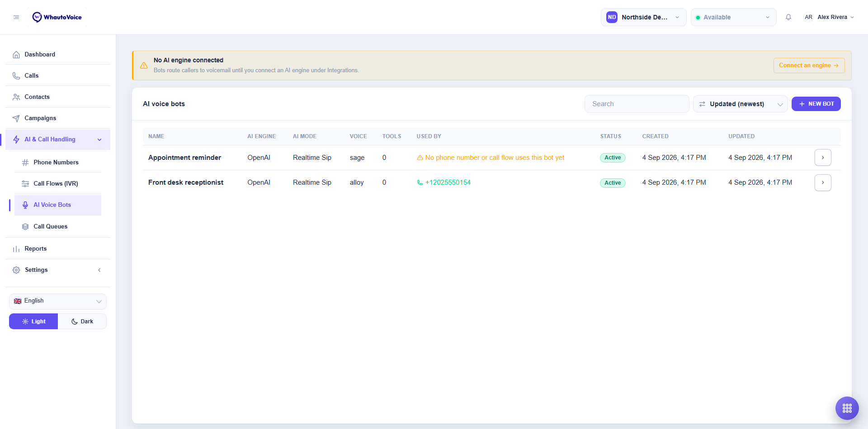This screenshot has width=868, height=429.
Task: Click the Front desk receptionist bot name
Action: coord(186,182)
